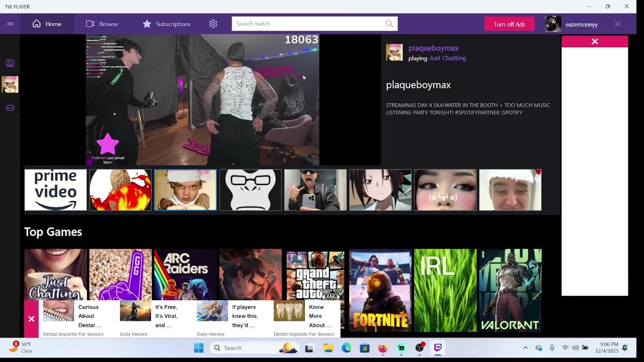Screen dimensions: 644x362
Task: Select the flaming ball featured thumbnail
Action: (120, 190)
